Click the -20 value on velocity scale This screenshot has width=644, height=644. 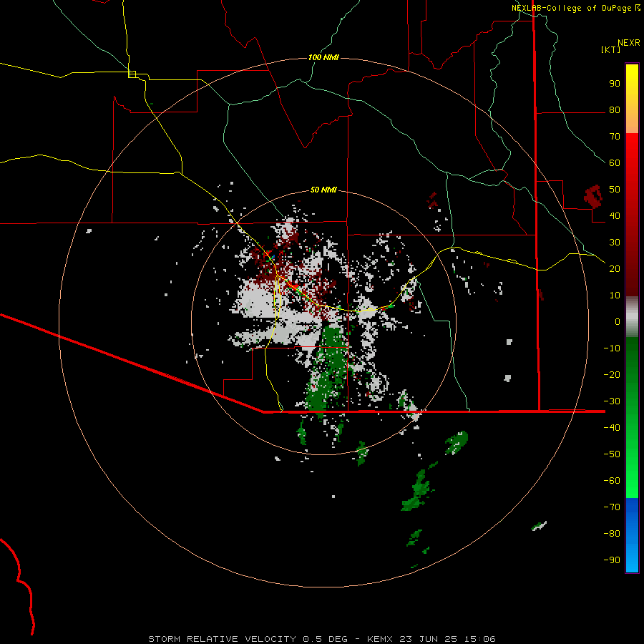[x=612, y=375]
